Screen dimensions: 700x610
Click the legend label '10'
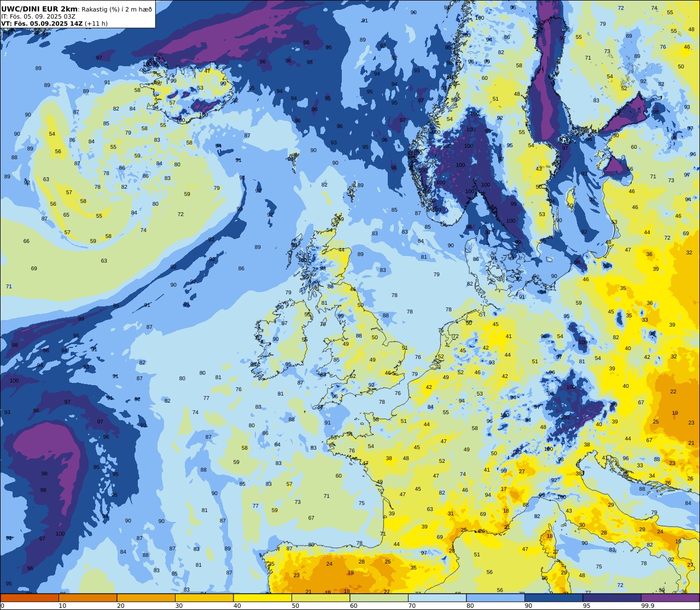(62, 606)
